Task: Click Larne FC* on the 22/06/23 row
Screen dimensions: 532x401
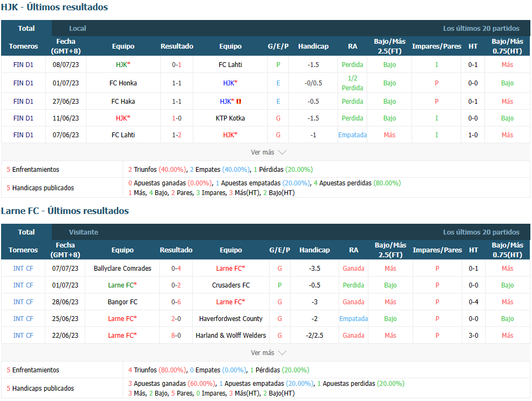Action: [x=123, y=336]
